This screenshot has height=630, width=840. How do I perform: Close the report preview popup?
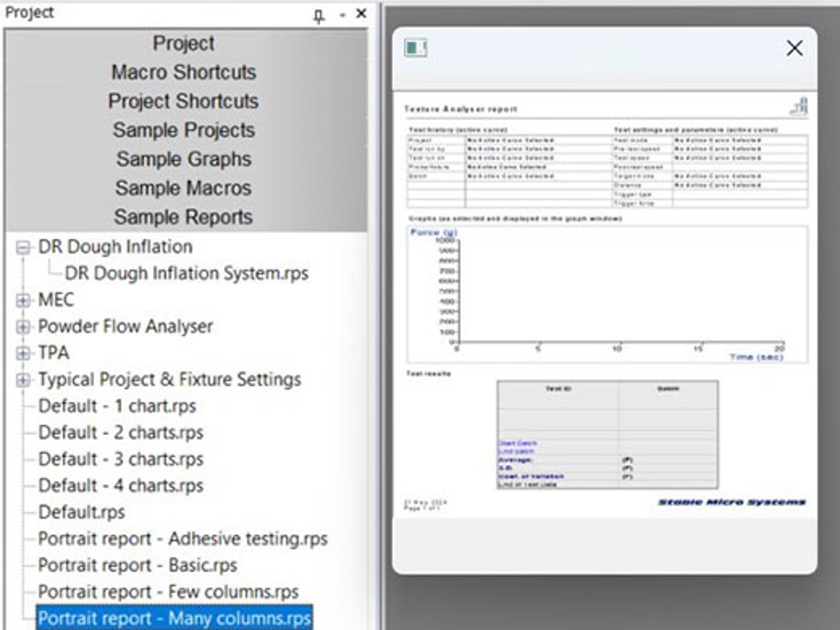click(x=794, y=48)
